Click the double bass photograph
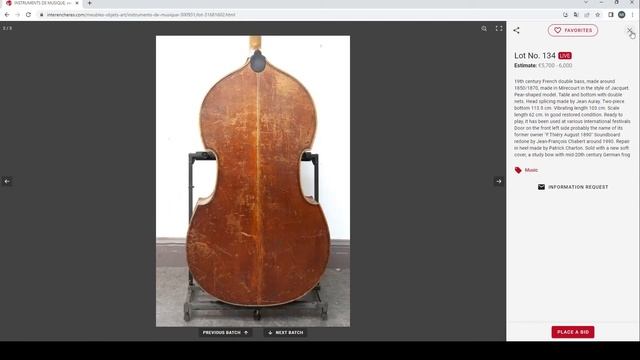Screen dimensions: 640x360 [253, 181]
